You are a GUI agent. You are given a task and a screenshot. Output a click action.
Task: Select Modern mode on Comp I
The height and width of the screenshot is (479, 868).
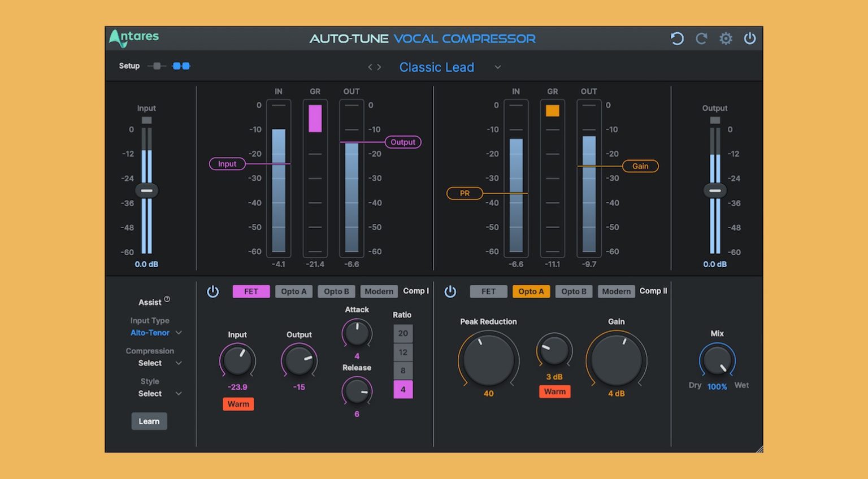click(x=379, y=291)
